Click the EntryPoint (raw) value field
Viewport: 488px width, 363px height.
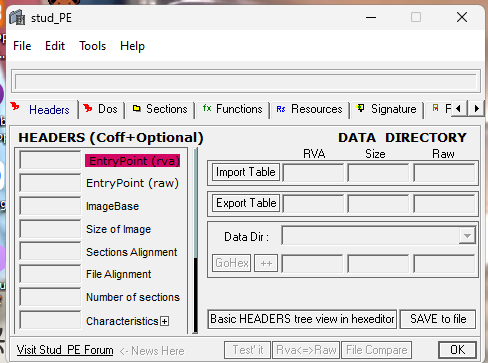coord(50,183)
